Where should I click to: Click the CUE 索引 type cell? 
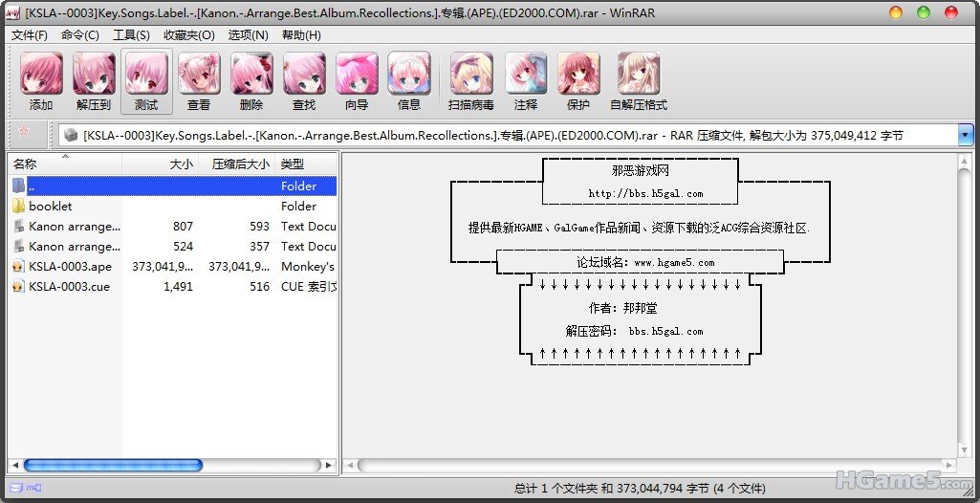coord(309,286)
